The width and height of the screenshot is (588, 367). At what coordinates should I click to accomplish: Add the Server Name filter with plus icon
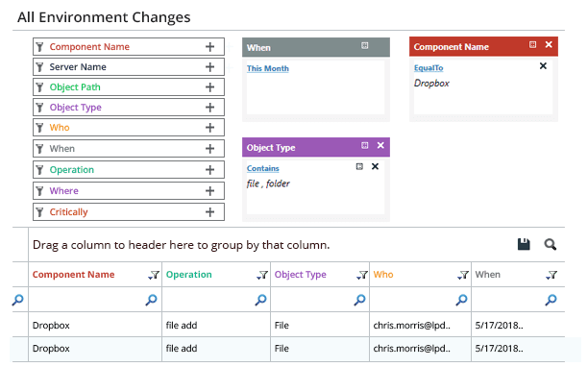pyautogui.click(x=209, y=67)
